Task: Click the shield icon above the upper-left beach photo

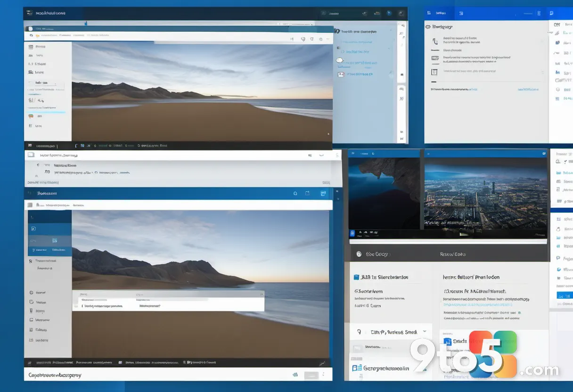Action: click(x=303, y=39)
